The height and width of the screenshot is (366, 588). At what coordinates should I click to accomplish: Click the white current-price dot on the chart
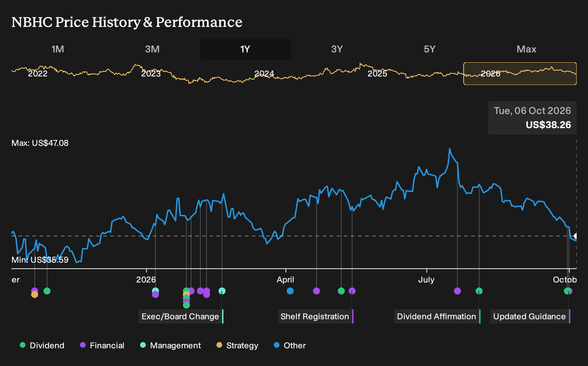tap(576, 236)
